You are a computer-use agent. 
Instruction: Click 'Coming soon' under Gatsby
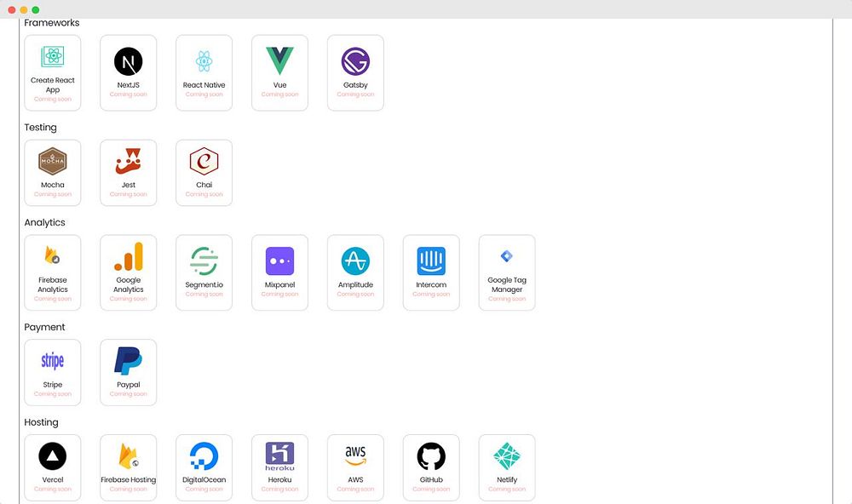pyautogui.click(x=355, y=94)
